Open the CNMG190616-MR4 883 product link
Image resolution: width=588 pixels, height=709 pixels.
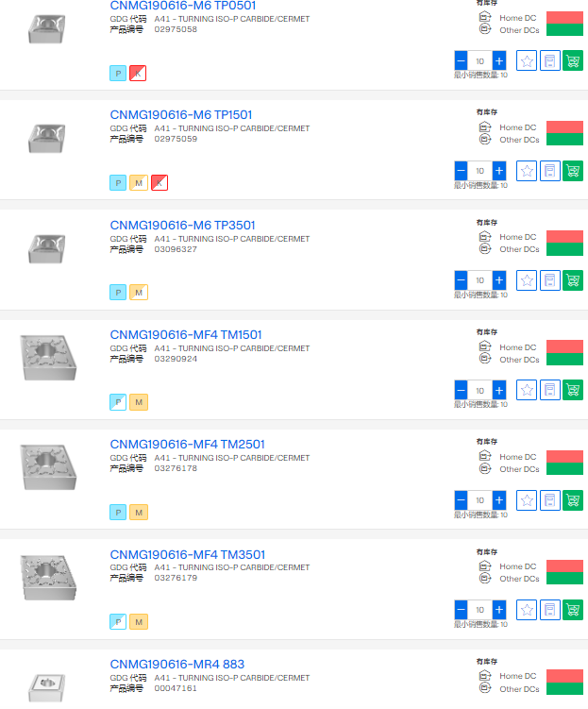pos(176,664)
